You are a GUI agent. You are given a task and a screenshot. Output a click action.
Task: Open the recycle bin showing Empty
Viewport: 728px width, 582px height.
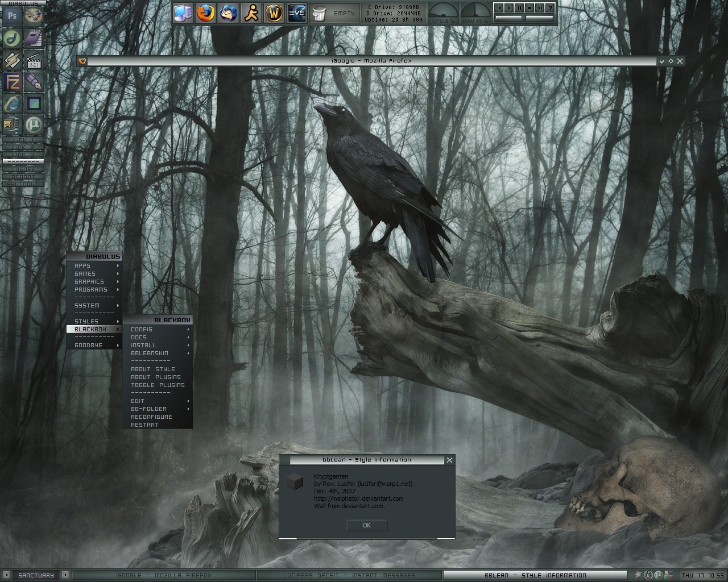334,13
